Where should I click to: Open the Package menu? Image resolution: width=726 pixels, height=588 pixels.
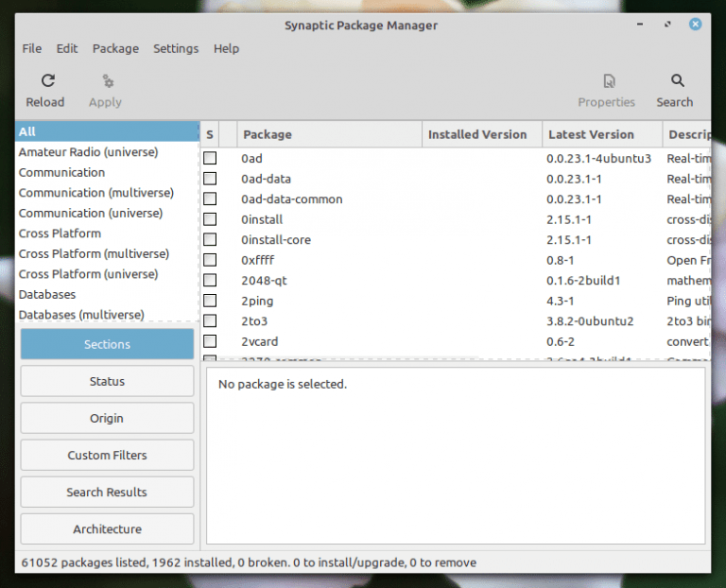(x=115, y=48)
